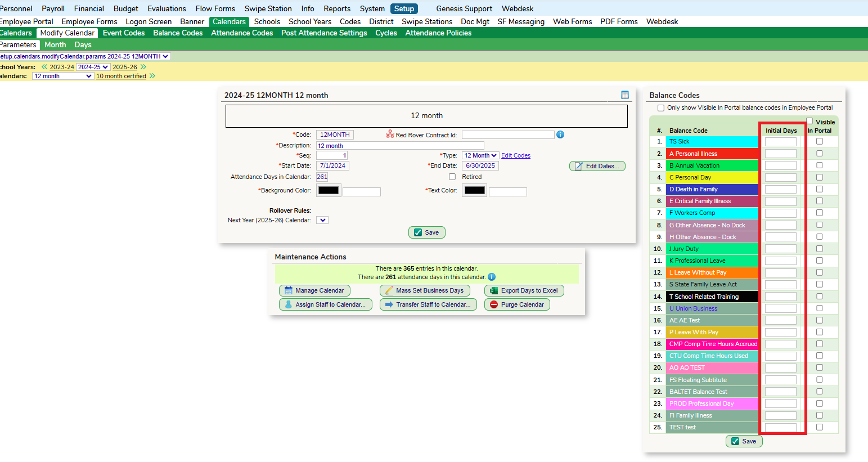Toggle only show Visible In Portal checkbox

(661, 108)
